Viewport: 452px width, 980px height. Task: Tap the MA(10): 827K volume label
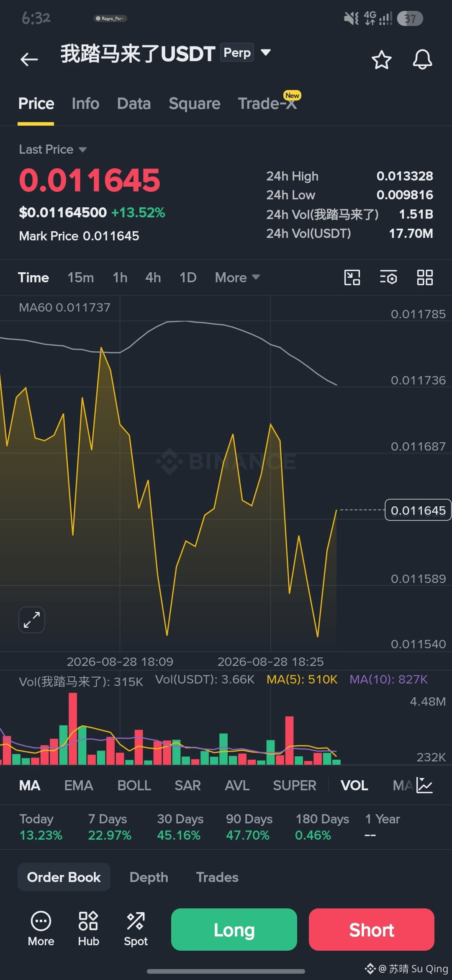388,679
